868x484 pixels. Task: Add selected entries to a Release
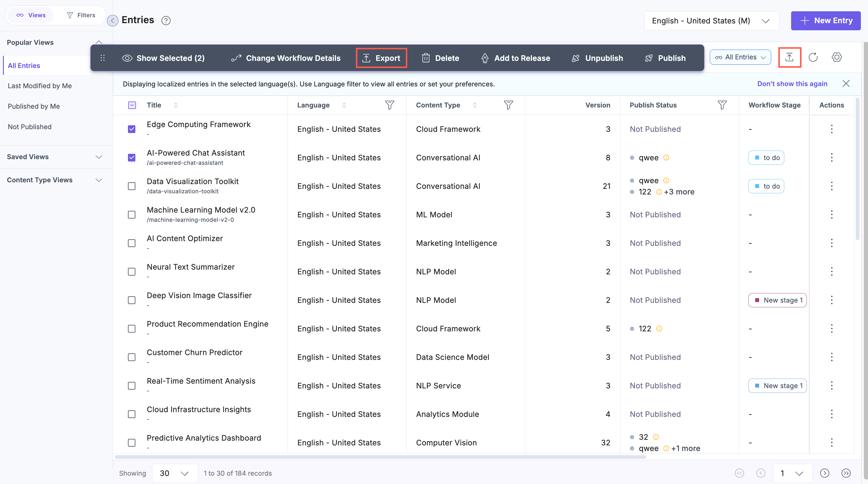(515, 58)
